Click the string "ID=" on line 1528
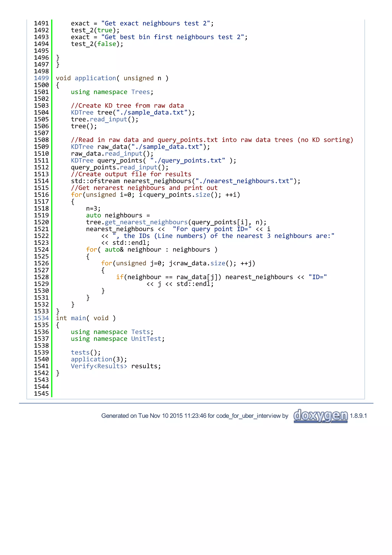 tap(318, 277)
